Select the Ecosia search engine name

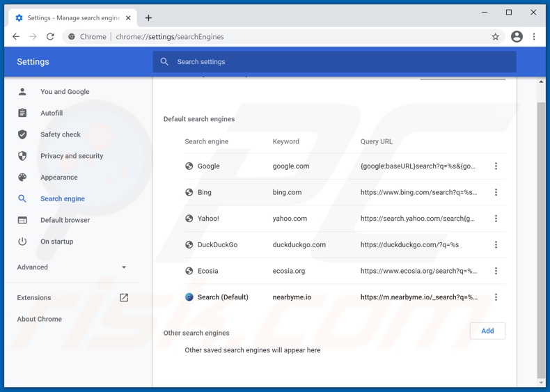[208, 271]
